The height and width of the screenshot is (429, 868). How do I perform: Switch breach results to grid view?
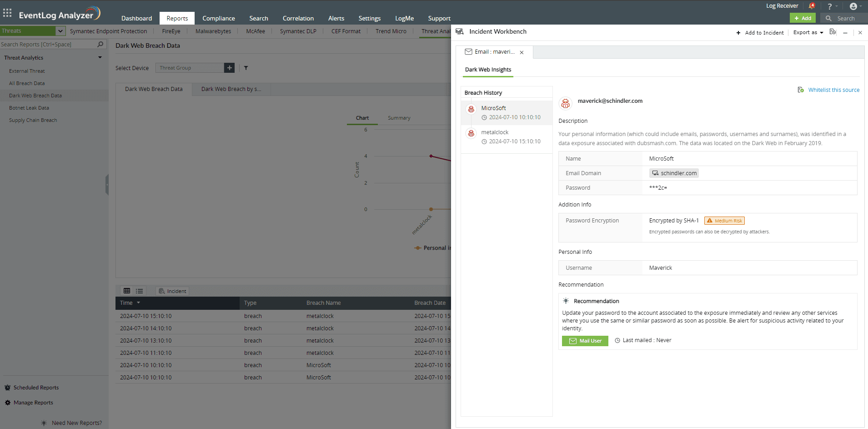pyautogui.click(x=127, y=291)
